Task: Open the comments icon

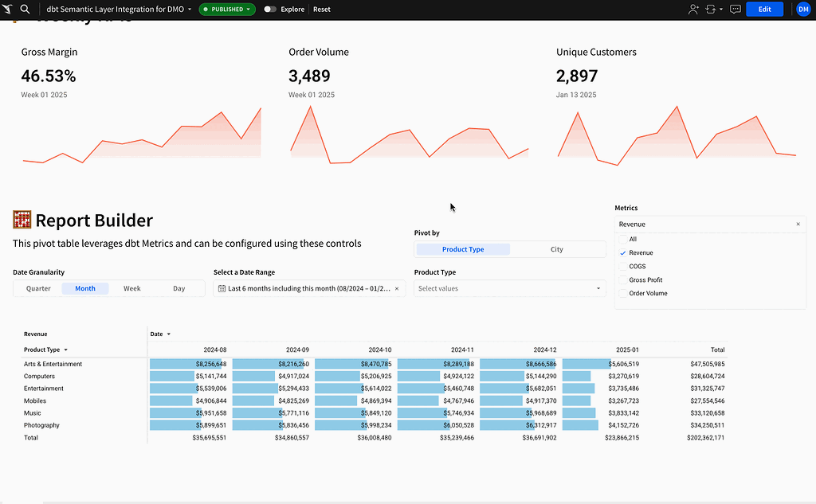Action: (x=735, y=9)
